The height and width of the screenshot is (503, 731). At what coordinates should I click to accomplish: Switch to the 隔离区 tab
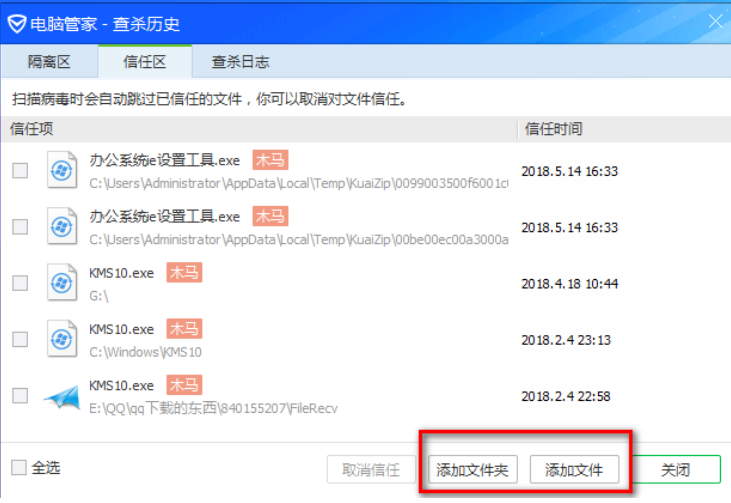coord(49,62)
